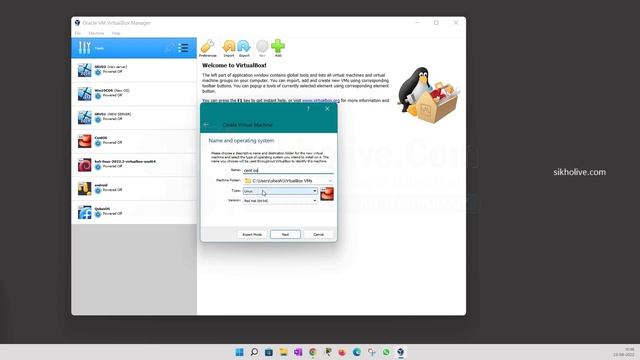Click the VirtualBox taskbar icon

click(400, 352)
